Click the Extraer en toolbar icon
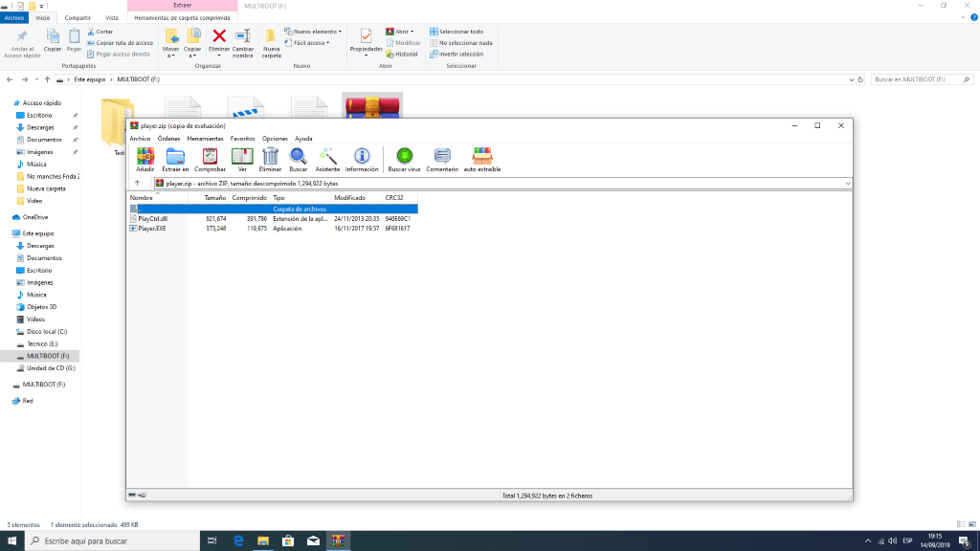980x551 pixels. pyautogui.click(x=176, y=159)
